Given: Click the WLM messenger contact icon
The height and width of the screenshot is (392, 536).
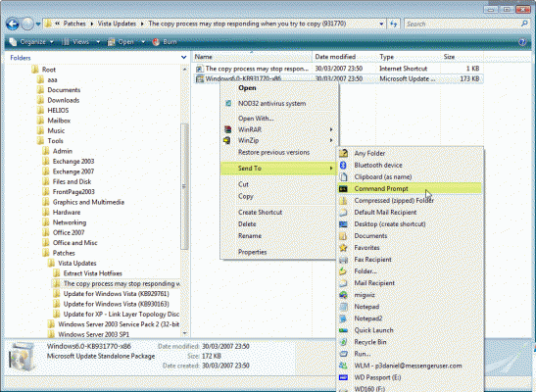Looking at the screenshot, I should point(343,366).
